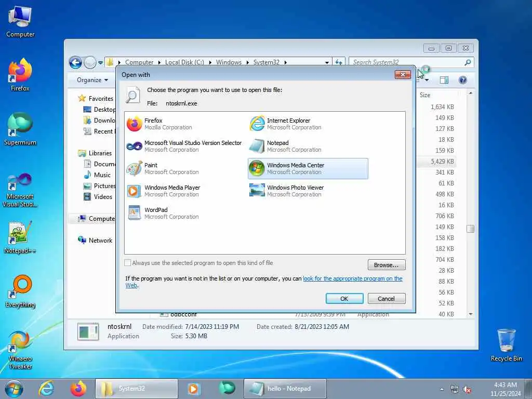Launch Firefox from the taskbar

(78, 389)
